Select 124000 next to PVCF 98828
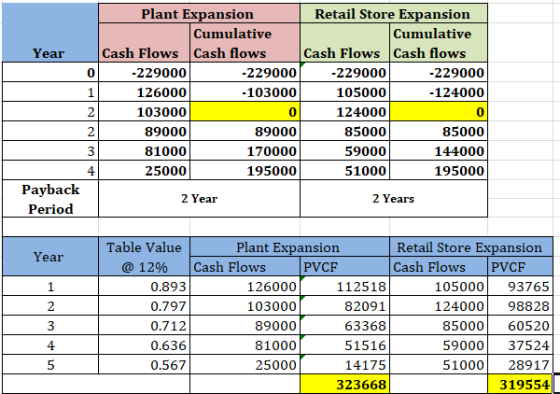 click(438, 306)
